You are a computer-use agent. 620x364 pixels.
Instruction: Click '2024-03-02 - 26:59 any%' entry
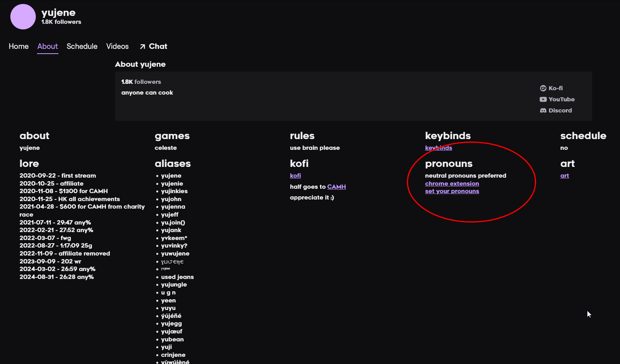pyautogui.click(x=57, y=269)
